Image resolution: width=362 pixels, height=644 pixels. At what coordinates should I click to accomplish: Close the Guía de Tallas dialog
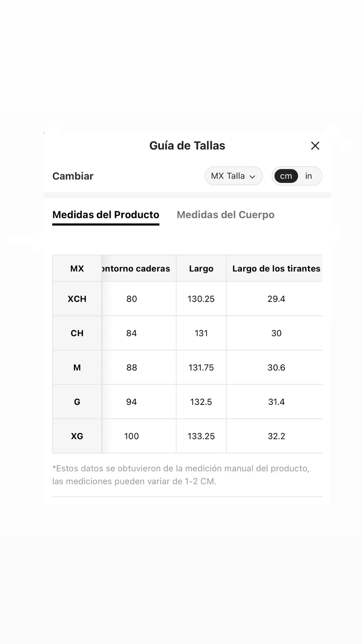click(315, 146)
